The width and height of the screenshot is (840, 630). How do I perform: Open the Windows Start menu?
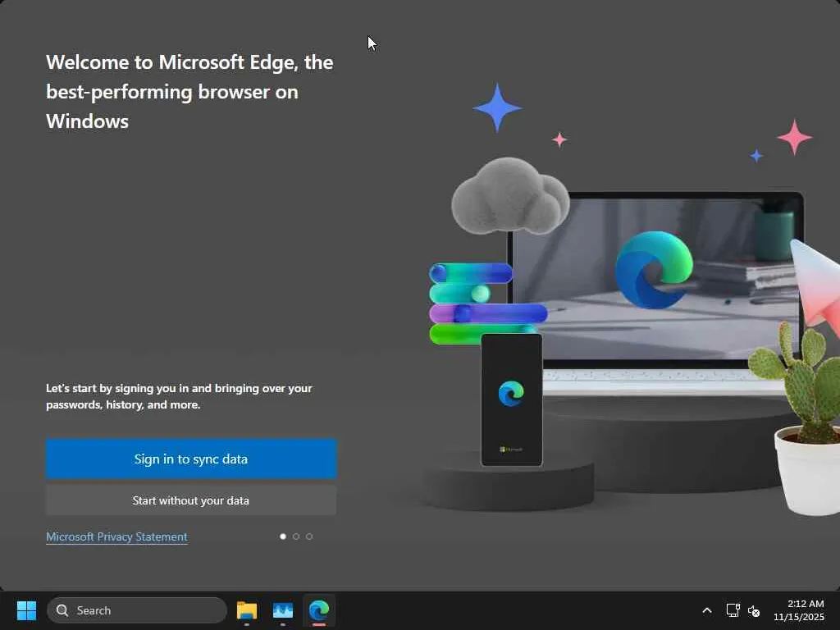click(26, 610)
